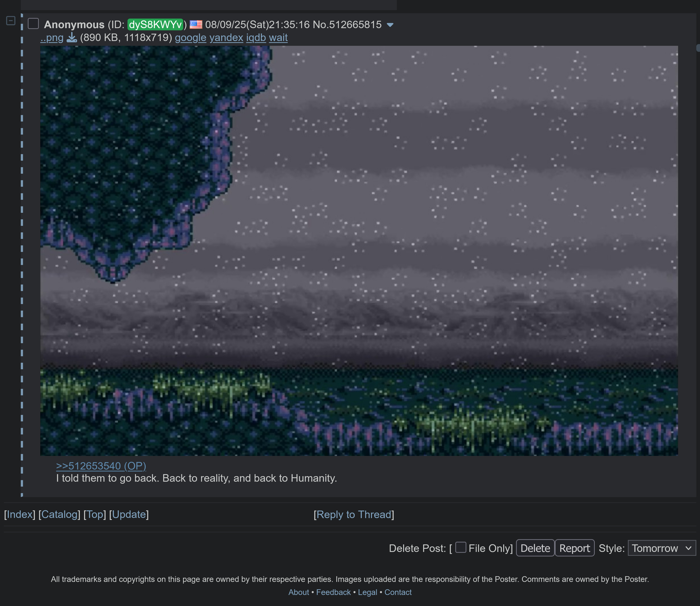Click the US flag icon
This screenshot has width=700, height=606.
(196, 25)
